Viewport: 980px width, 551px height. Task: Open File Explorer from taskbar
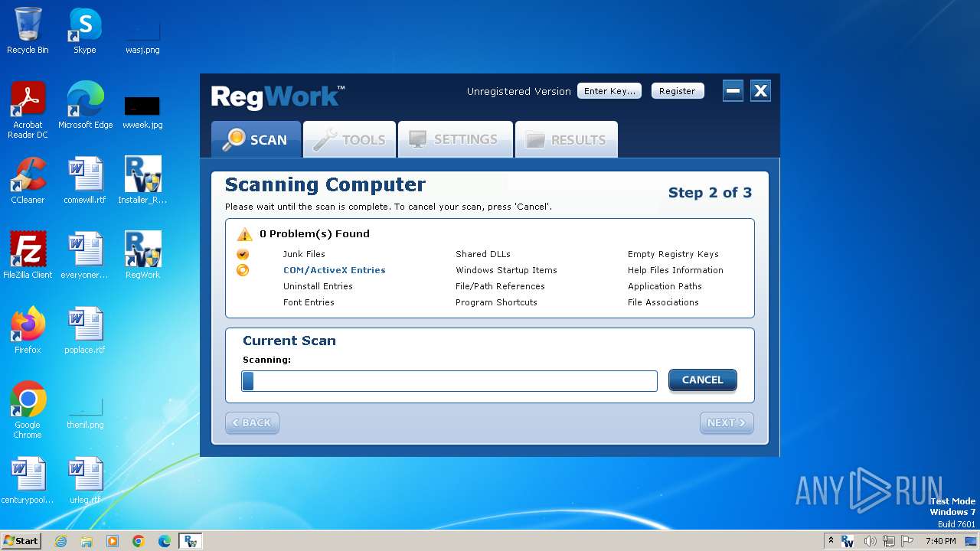[87, 541]
